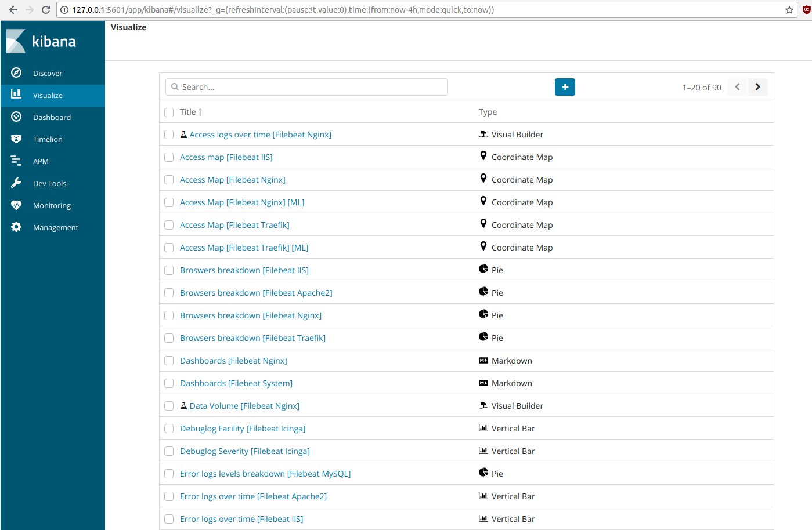Click the Markdown icon for Dashboards [Filebeat Nginx]

point(483,360)
